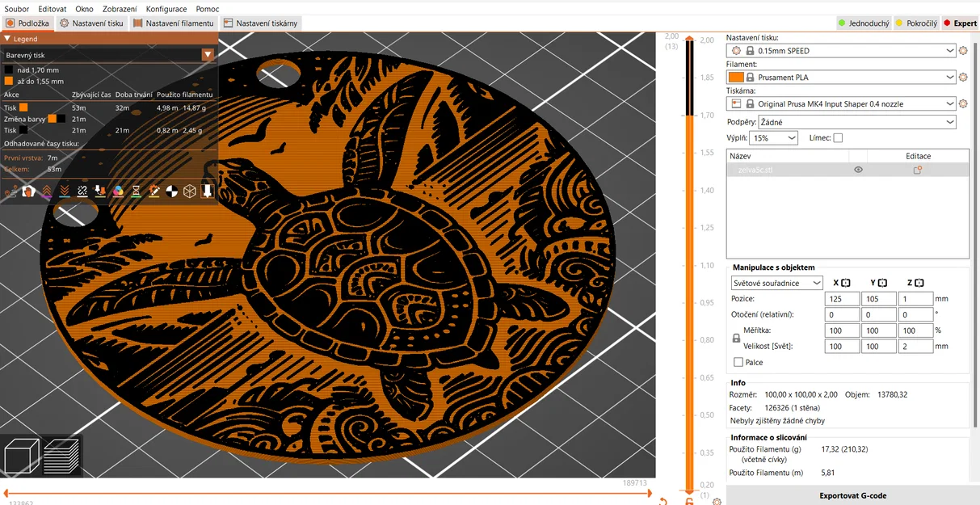Open printer settings gear beside Prusa MK4
This screenshot has height=505, width=980.
pos(963,104)
